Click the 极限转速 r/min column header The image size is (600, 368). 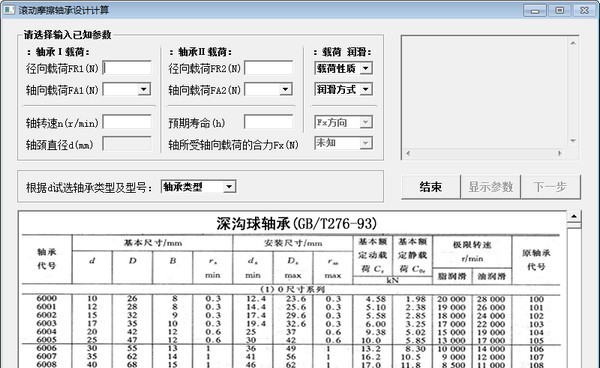(472, 252)
